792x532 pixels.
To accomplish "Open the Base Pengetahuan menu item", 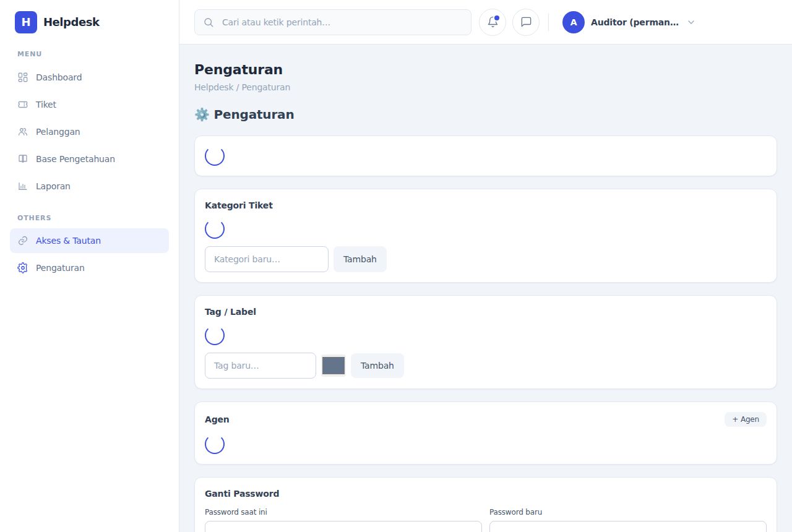I will point(89,159).
